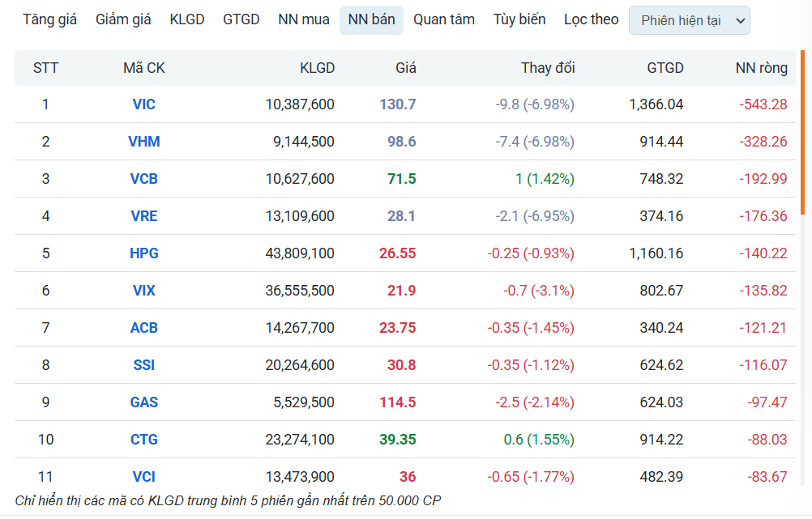
Task: Click the orange table scrollbar
Action: click(x=802, y=133)
